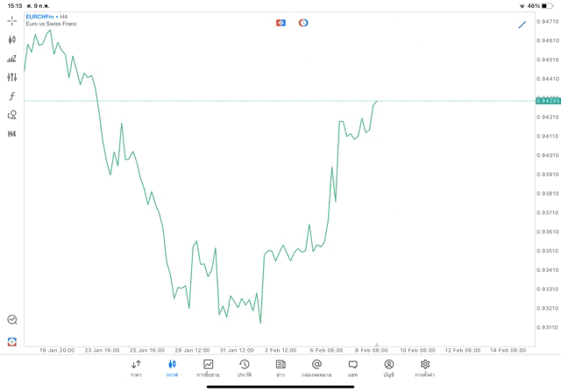Screen dimensions: 561x392
Task: Tap the blue-and-red square icon atop the chart
Action: [280, 23]
